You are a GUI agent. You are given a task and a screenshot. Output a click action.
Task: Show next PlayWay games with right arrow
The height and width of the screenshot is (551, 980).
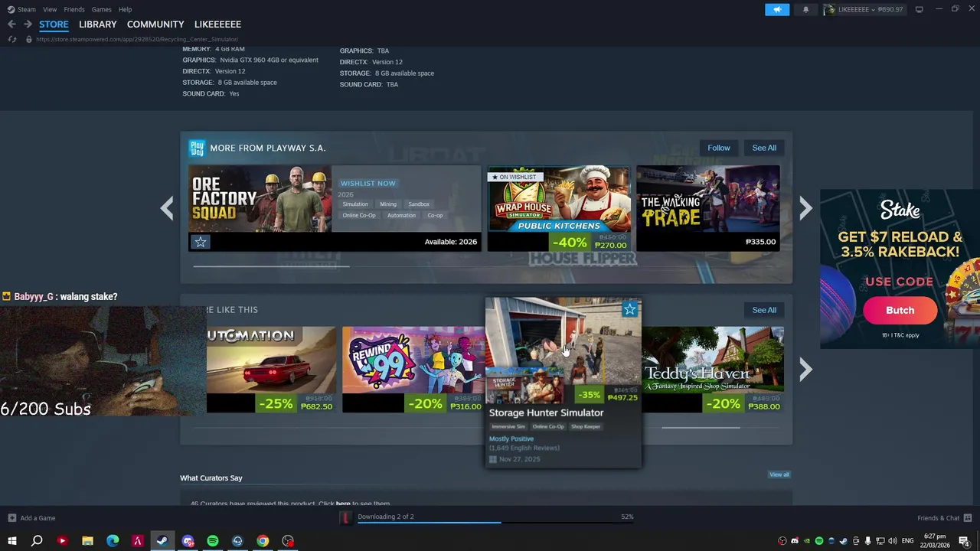(x=805, y=208)
